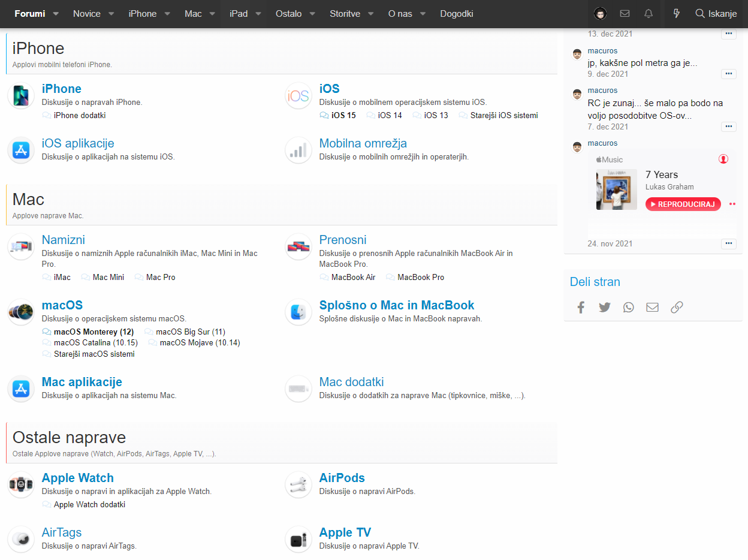Share page on Facebook
The height and width of the screenshot is (560, 748).
581,308
